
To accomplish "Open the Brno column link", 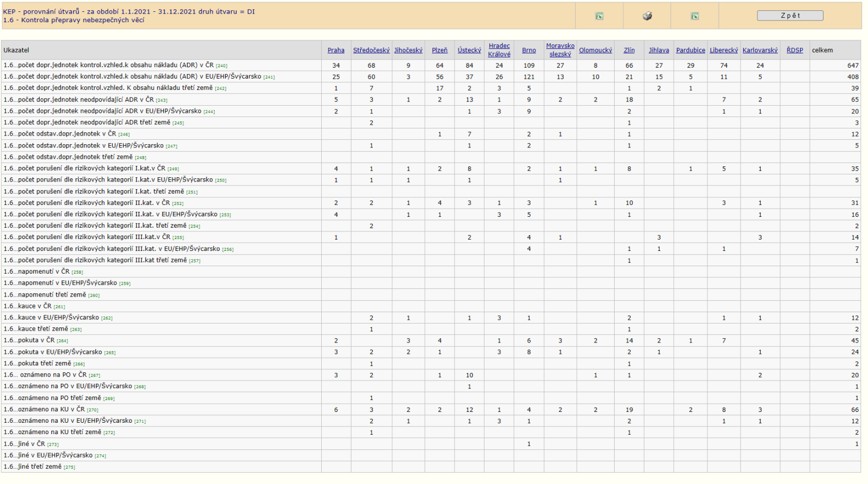I will [529, 50].
